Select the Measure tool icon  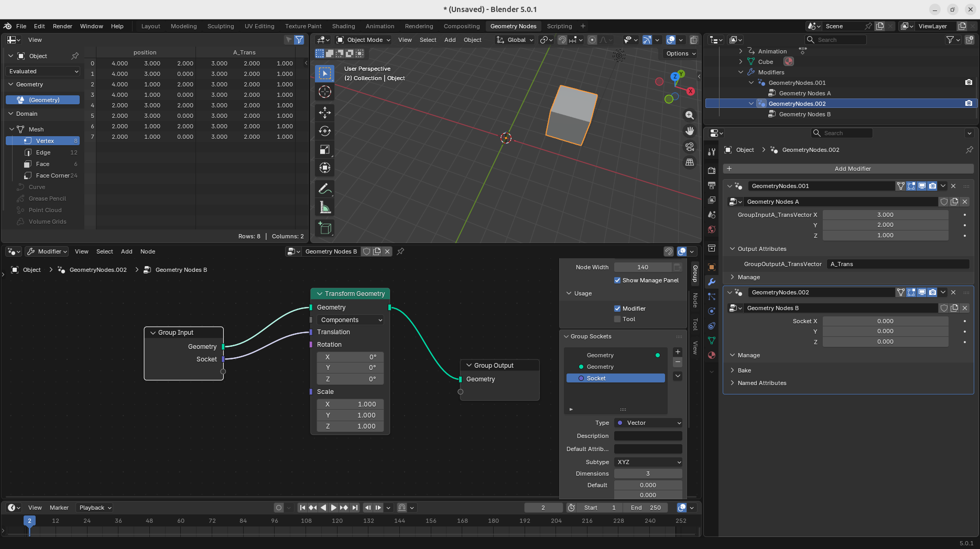point(325,208)
